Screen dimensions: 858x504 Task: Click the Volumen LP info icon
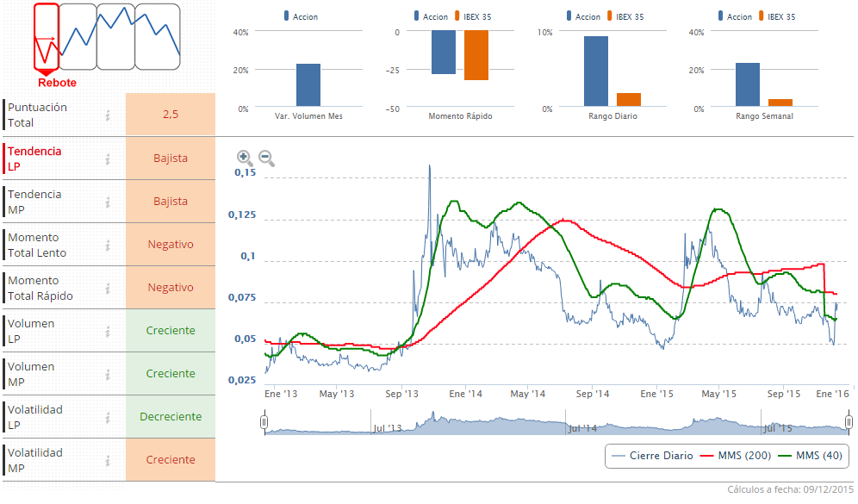(x=108, y=331)
